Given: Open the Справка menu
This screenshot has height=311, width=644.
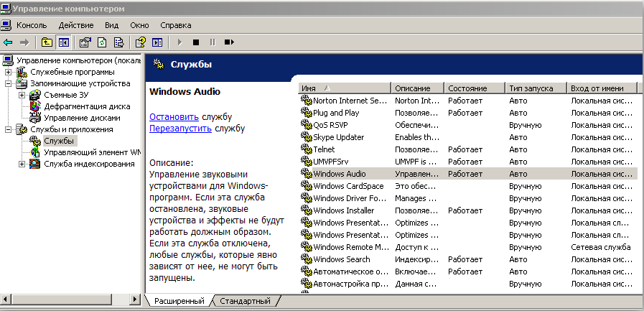Looking at the screenshot, I should (175, 25).
